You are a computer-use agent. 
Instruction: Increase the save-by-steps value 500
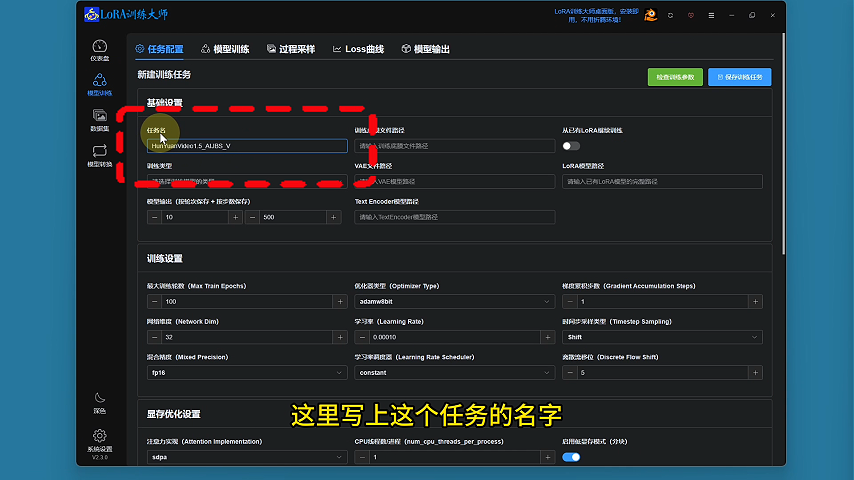point(333,217)
